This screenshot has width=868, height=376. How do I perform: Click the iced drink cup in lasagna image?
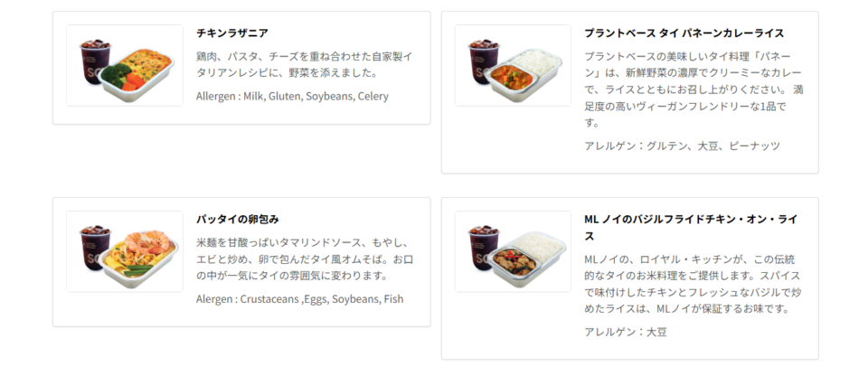tap(95, 61)
